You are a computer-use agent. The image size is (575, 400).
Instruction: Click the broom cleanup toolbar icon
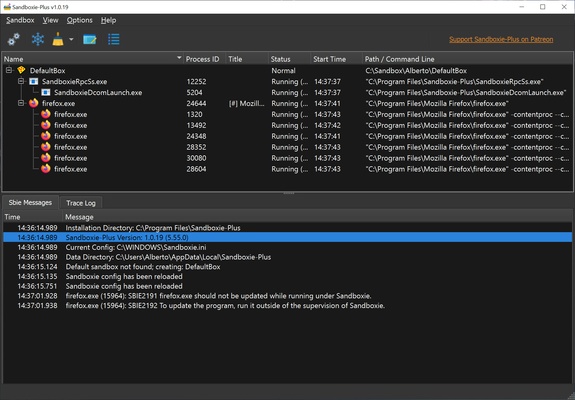point(58,39)
